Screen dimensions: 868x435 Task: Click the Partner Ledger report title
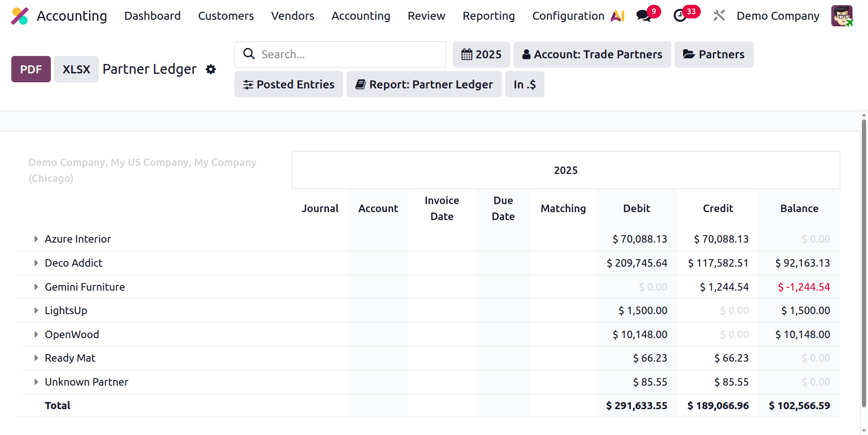pos(150,69)
